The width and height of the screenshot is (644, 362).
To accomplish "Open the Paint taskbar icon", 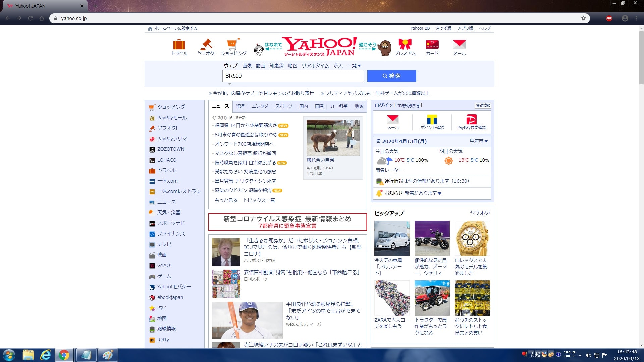I will pyautogui.click(x=107, y=355).
